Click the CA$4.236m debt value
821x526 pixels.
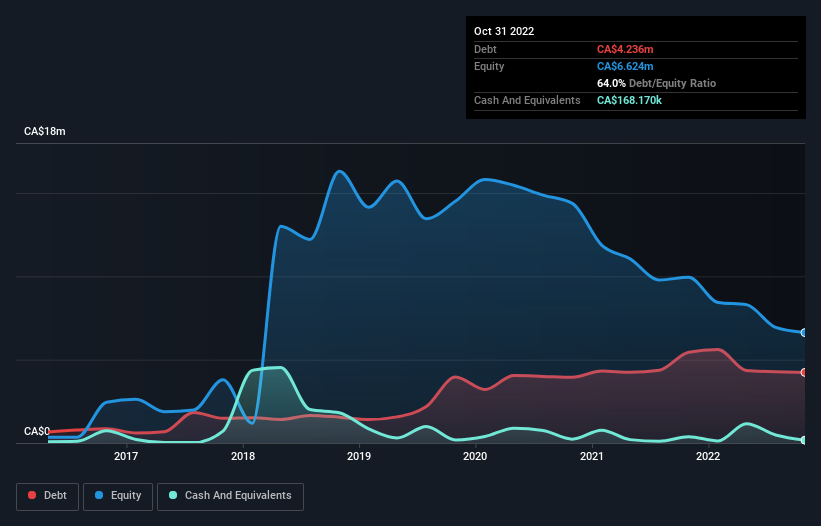click(625, 49)
